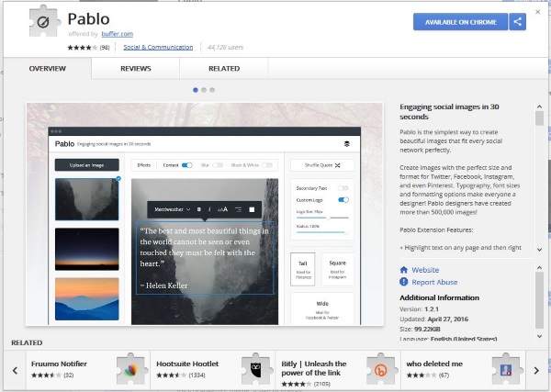Open the Website link
551x392 pixels.
click(425, 270)
